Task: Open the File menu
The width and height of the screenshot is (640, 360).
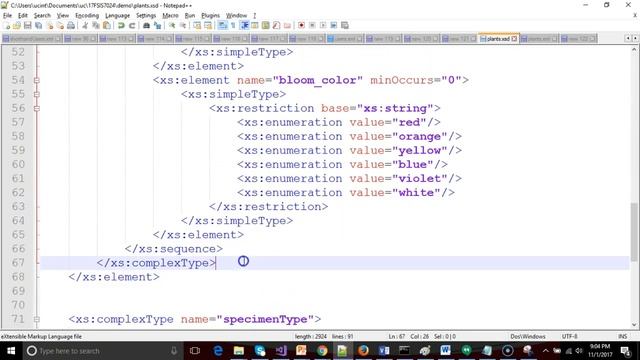Action: tap(7, 16)
